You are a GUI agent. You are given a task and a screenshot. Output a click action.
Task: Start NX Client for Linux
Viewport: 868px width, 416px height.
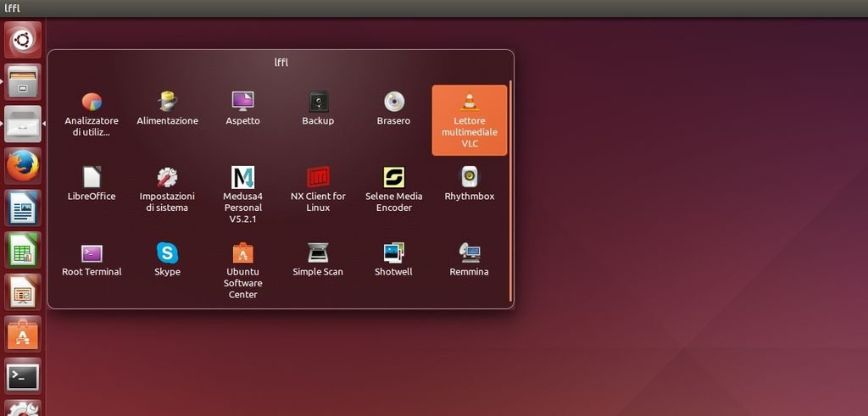point(318,178)
